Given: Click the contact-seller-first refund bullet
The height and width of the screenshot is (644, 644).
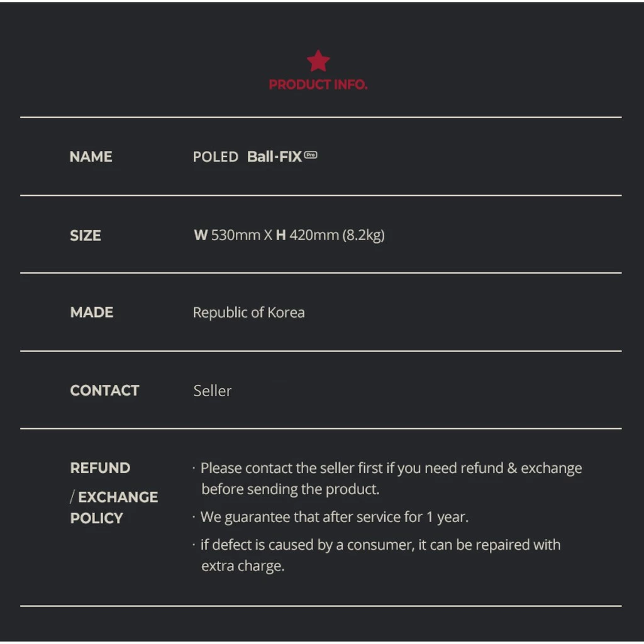Looking at the screenshot, I should [x=387, y=479].
